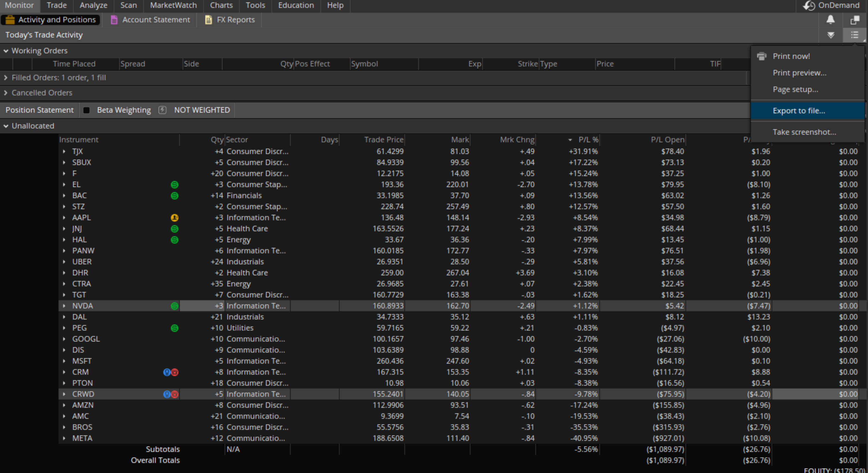The height and width of the screenshot is (473, 868).
Task: Open the list menu icon at top right
Action: (x=854, y=35)
